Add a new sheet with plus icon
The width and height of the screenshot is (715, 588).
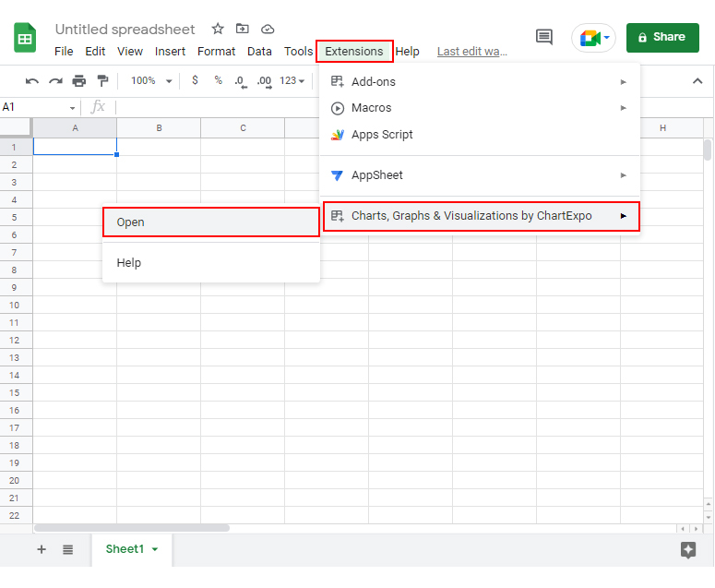(42, 549)
